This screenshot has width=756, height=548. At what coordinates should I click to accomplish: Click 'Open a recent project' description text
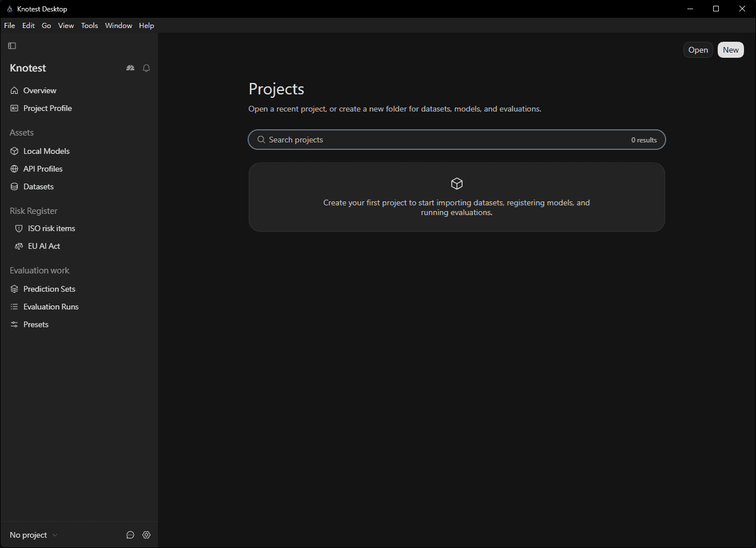click(395, 109)
